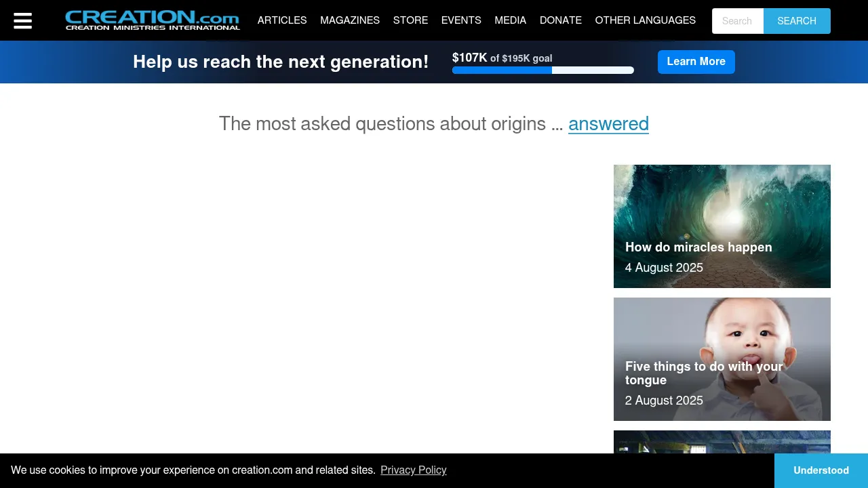The width and height of the screenshot is (868, 488).
Task: Open 'Five things to do with your tongue'
Action: [722, 359]
